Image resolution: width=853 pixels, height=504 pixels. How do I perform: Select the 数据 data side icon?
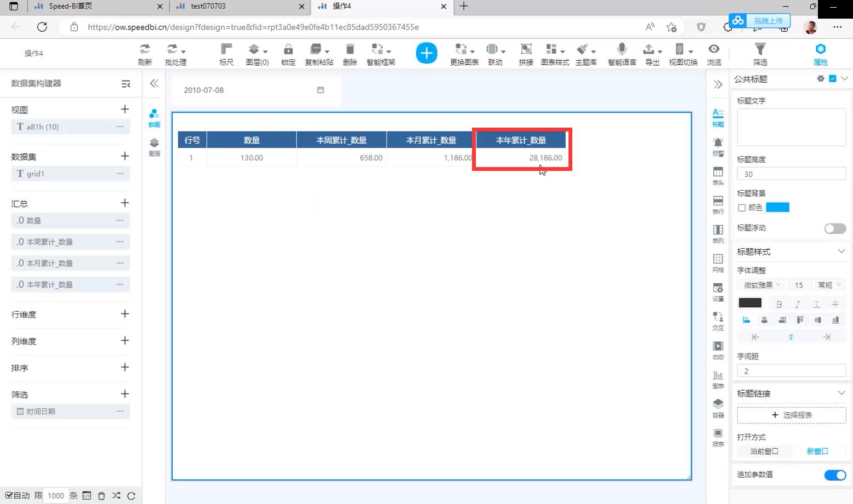click(x=154, y=118)
